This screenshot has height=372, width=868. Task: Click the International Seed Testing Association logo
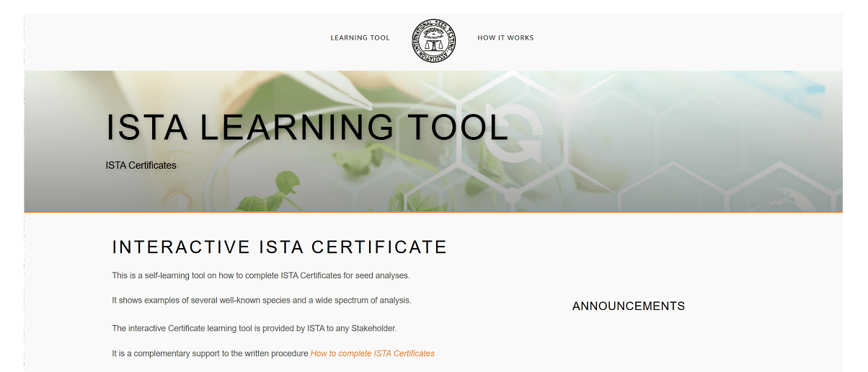coord(434,40)
